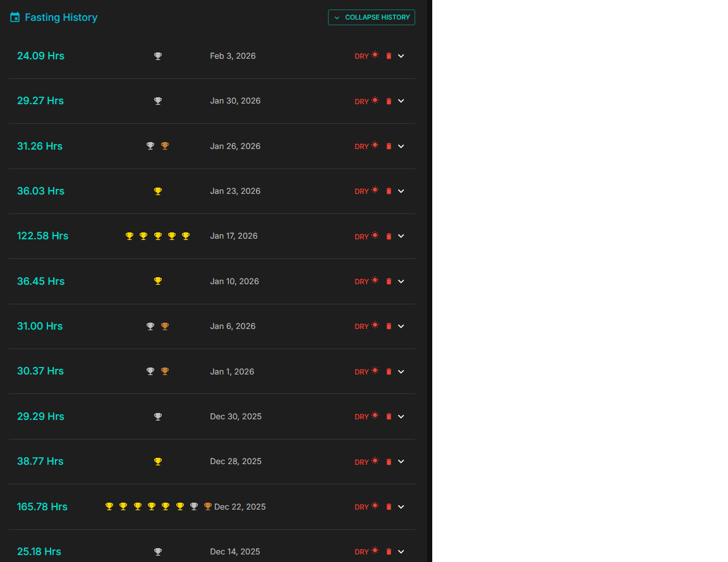This screenshot has width=728, height=562.
Task: Click the bronze trophy on the 165.78 Hrs row
Action: coord(208,506)
